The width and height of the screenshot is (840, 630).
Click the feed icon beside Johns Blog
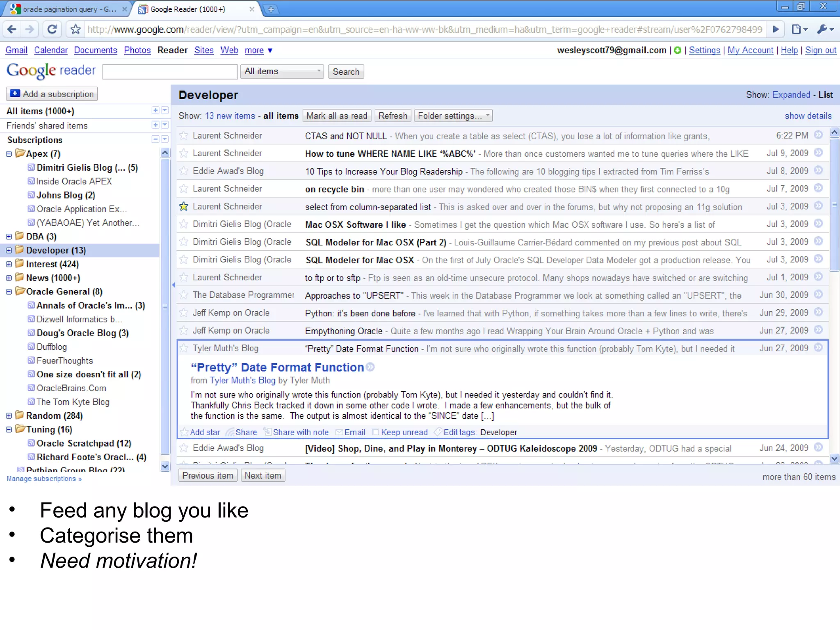[x=31, y=195]
